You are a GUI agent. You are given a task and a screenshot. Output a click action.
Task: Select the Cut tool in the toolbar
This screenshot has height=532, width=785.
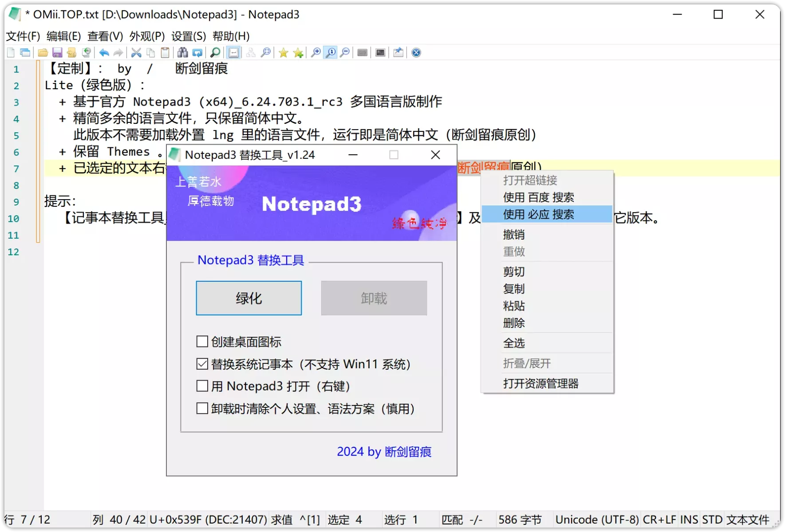click(x=136, y=52)
